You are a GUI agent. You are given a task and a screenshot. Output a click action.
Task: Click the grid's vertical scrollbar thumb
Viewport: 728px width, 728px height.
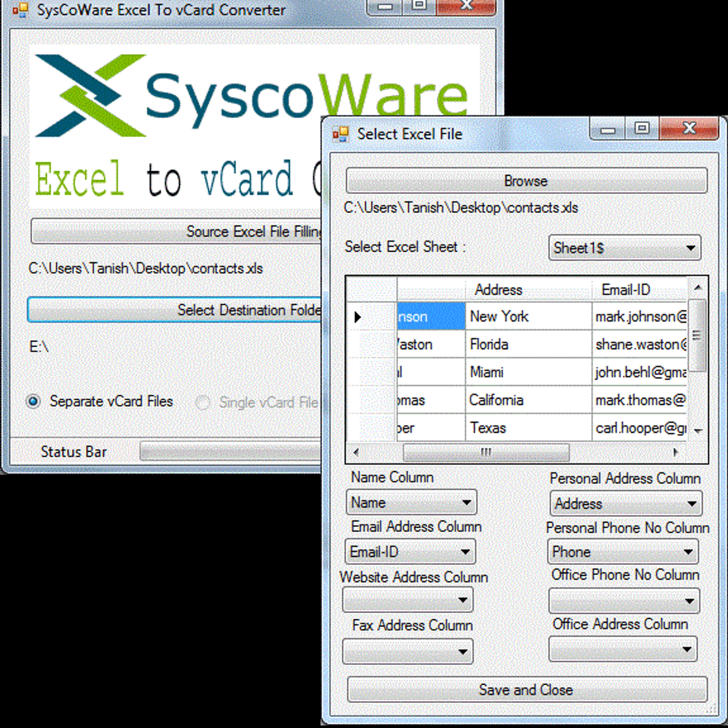coord(697,335)
